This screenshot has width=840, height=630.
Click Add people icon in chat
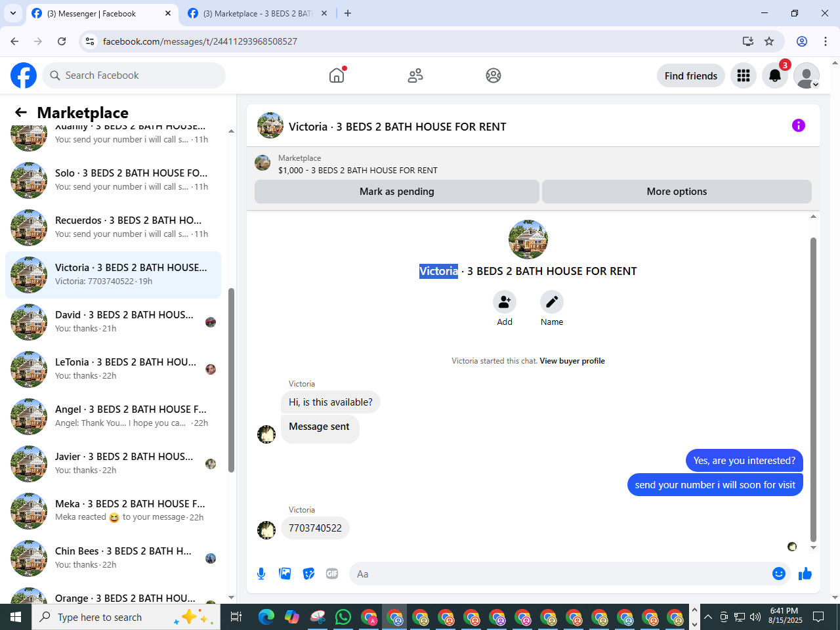pyautogui.click(x=505, y=302)
